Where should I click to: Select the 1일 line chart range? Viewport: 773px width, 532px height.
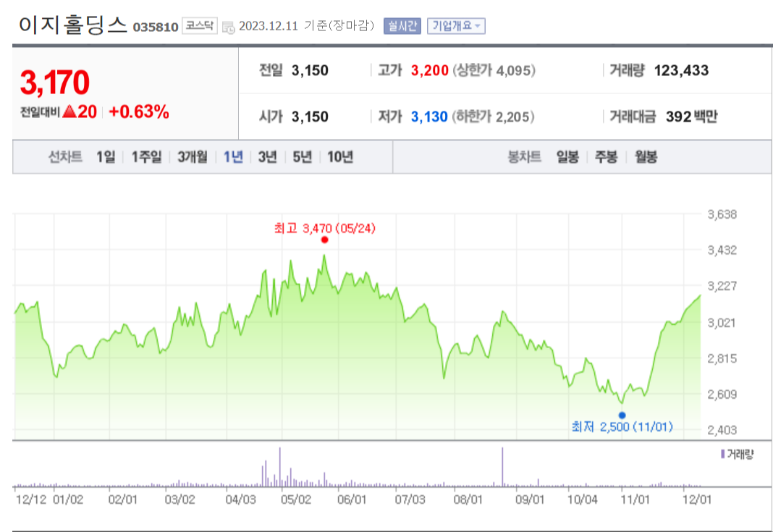pos(106,157)
